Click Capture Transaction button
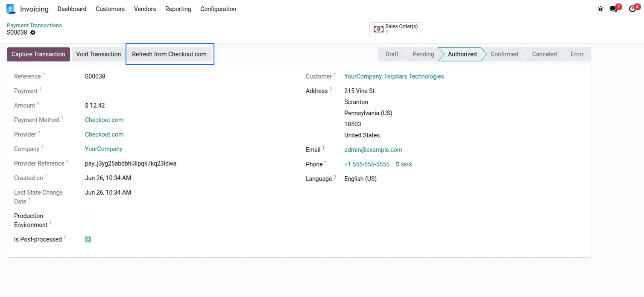This screenshot has height=297, width=644. coord(38,54)
